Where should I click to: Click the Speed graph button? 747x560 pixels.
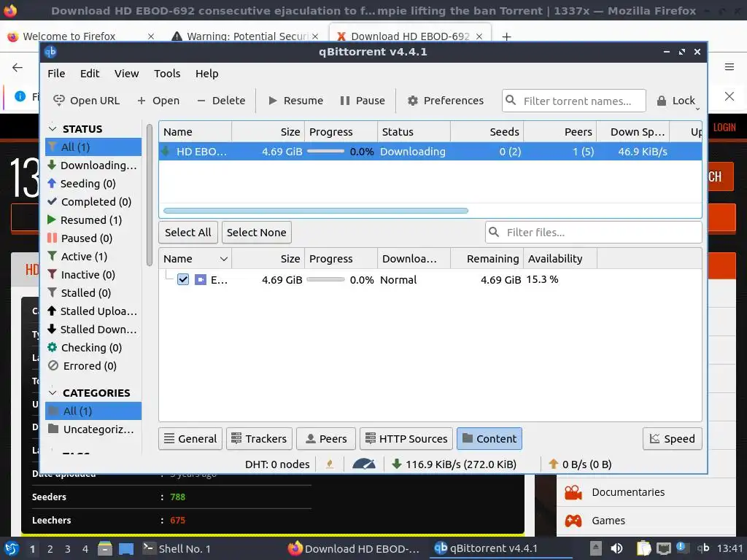click(672, 438)
